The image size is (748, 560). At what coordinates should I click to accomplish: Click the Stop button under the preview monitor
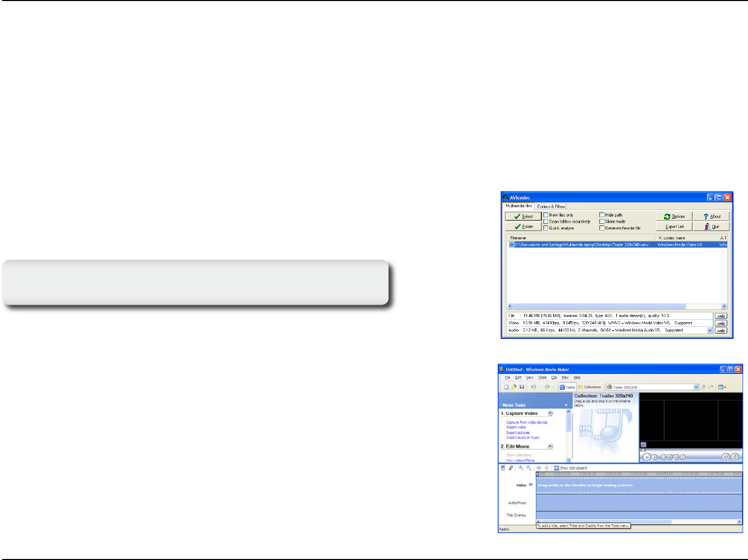click(655, 457)
